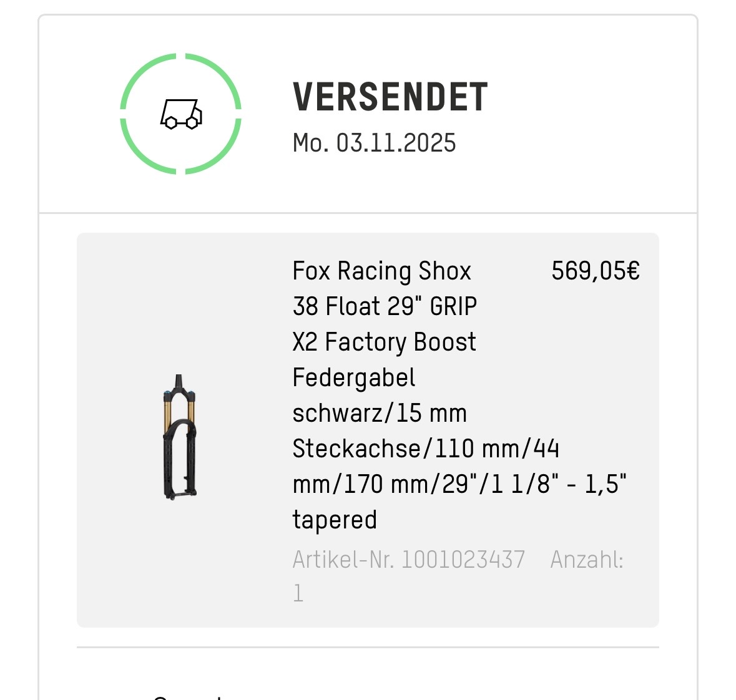The width and height of the screenshot is (736, 700).
Task: Select the VERSENDET status heading
Action: [390, 97]
